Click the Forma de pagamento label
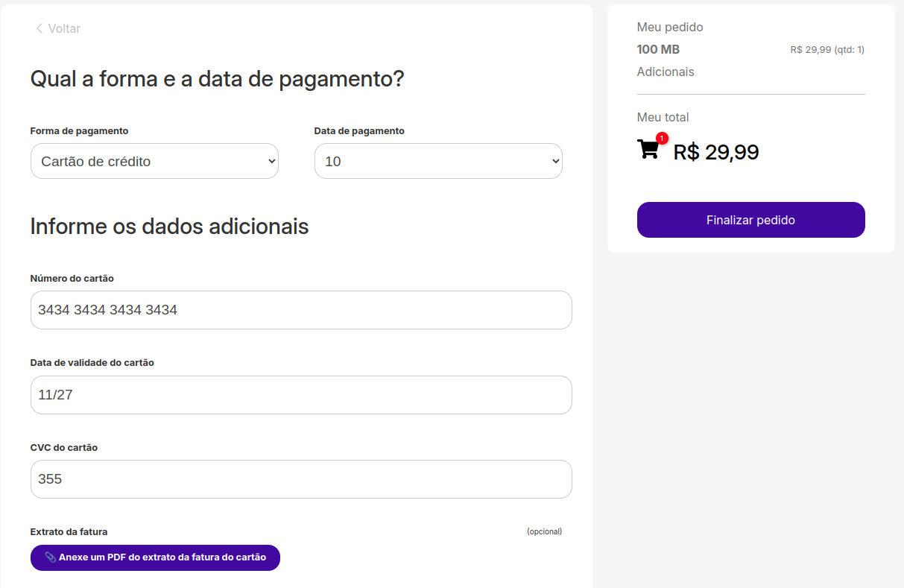The image size is (904, 588). click(x=79, y=131)
